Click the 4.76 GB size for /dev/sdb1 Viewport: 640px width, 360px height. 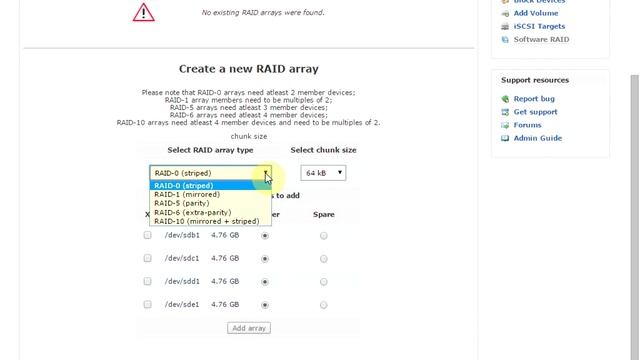click(x=225, y=235)
